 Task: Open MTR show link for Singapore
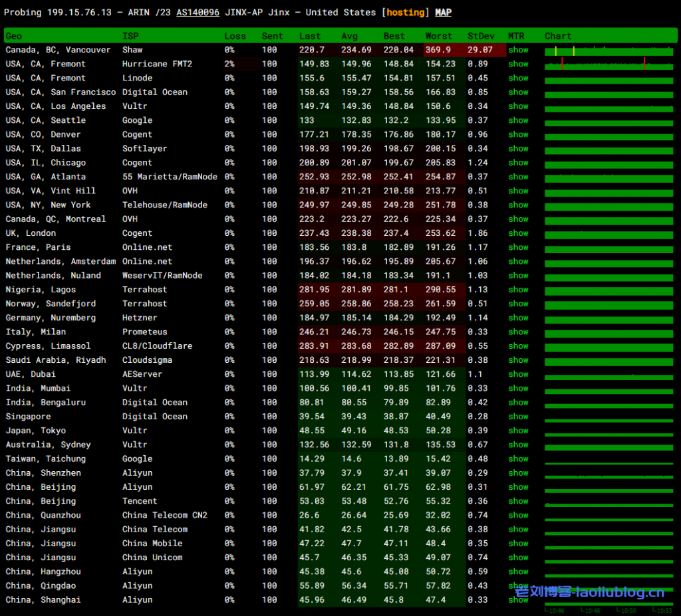[x=518, y=417]
